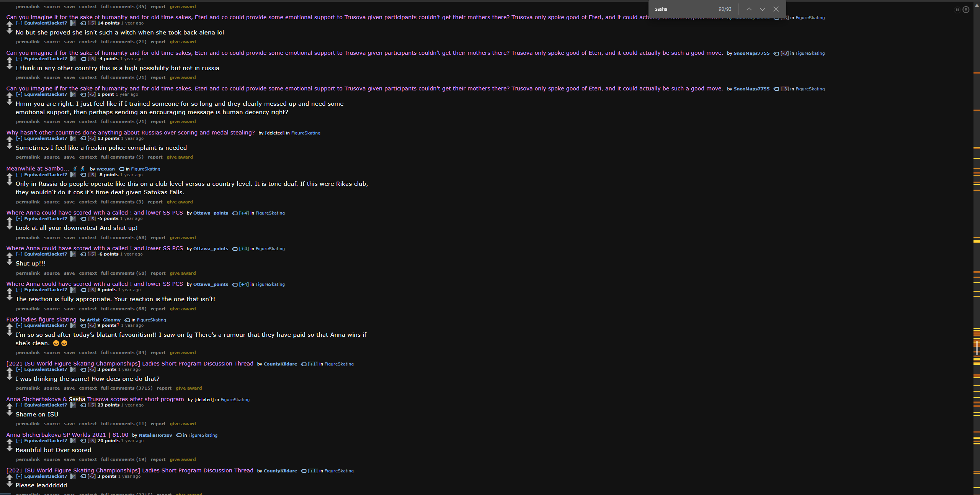Go to previous find match for 'sasha'
The height and width of the screenshot is (495, 980).
point(749,9)
